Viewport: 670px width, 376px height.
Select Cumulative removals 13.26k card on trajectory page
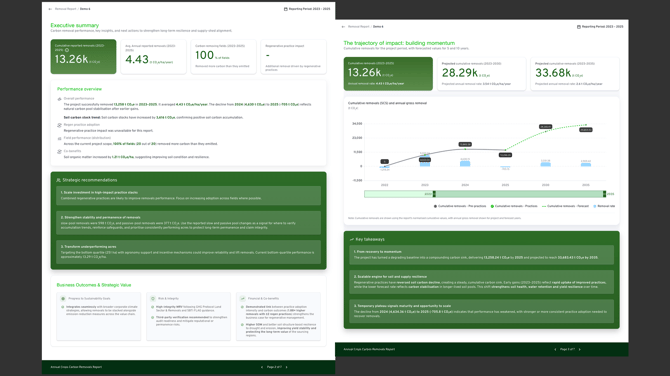pos(388,74)
